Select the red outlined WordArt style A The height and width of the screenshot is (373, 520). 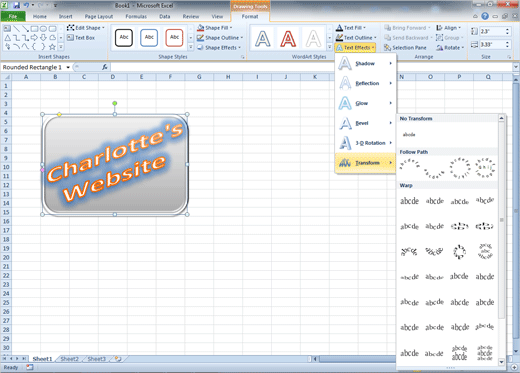pos(288,39)
